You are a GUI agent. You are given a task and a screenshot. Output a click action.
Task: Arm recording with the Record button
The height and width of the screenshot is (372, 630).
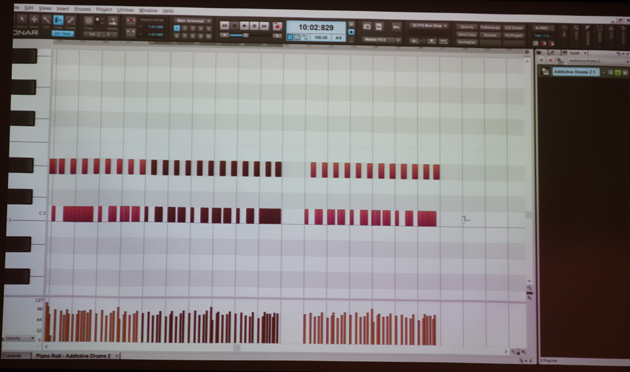coord(277,27)
